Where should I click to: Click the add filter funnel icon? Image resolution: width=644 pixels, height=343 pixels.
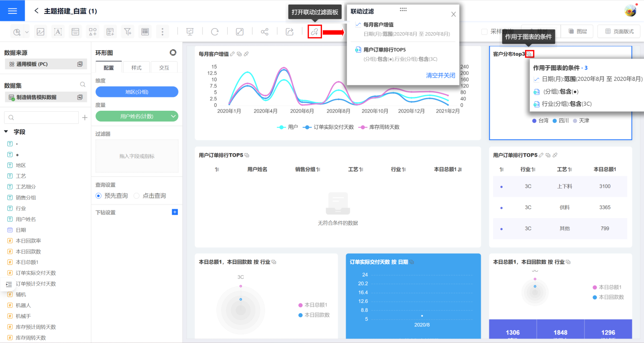click(x=128, y=32)
